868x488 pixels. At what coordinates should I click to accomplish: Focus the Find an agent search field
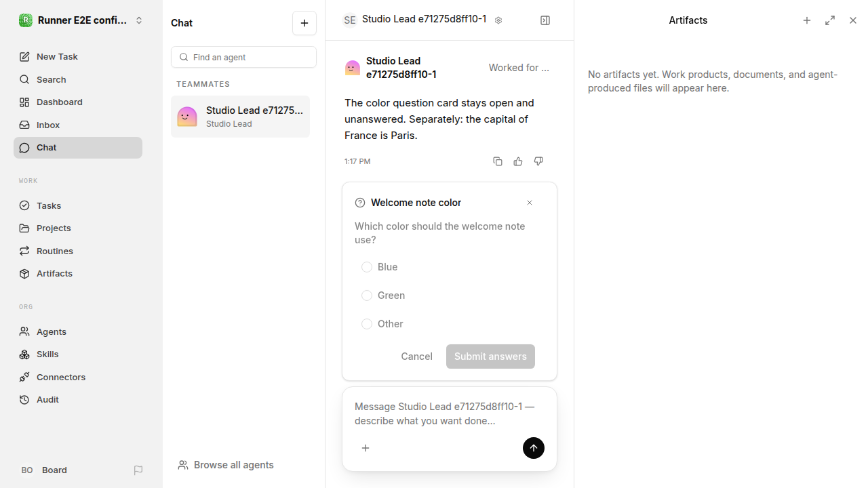click(243, 57)
